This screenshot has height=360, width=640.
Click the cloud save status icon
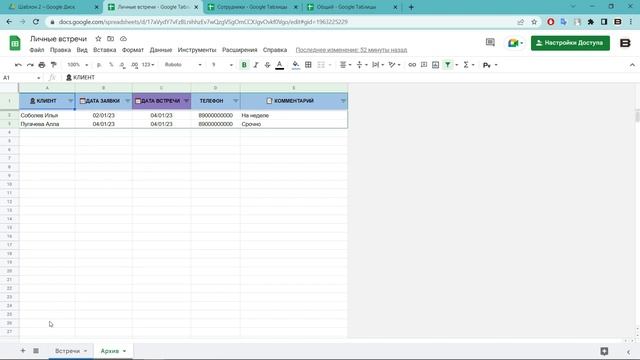coord(123,39)
